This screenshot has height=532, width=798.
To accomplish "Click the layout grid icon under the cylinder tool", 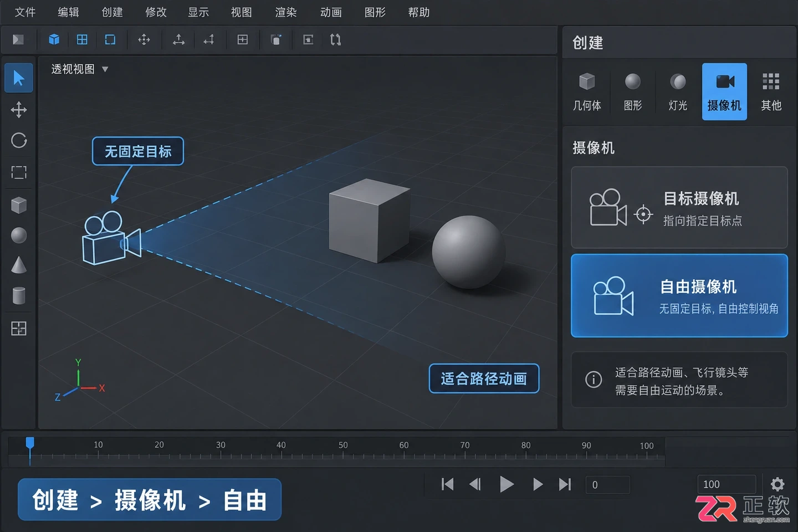I will click(x=19, y=329).
